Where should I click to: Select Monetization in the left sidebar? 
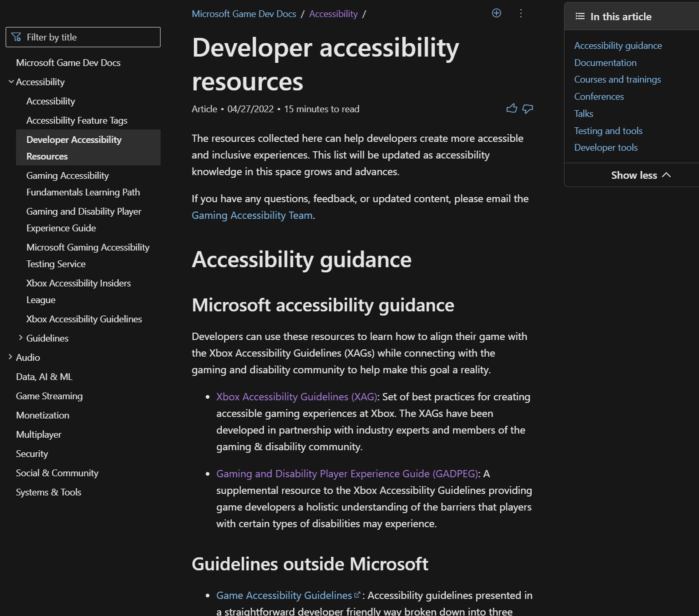click(42, 415)
